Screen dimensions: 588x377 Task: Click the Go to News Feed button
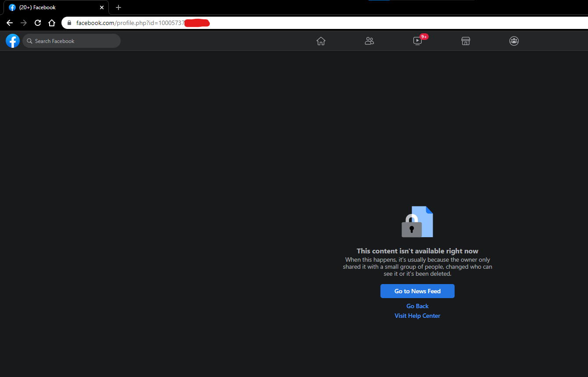tap(417, 291)
